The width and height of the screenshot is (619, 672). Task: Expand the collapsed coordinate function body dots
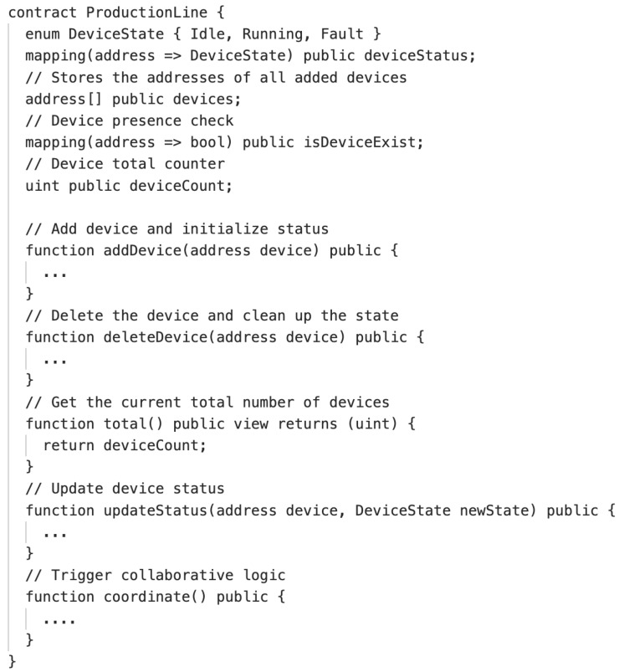59,622
